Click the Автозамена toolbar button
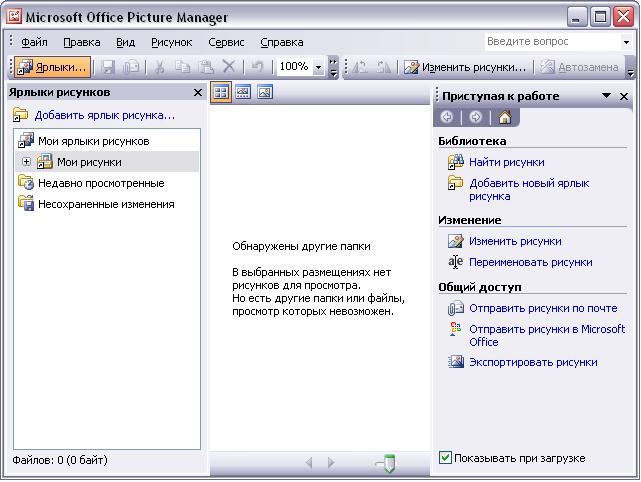 coord(580,67)
